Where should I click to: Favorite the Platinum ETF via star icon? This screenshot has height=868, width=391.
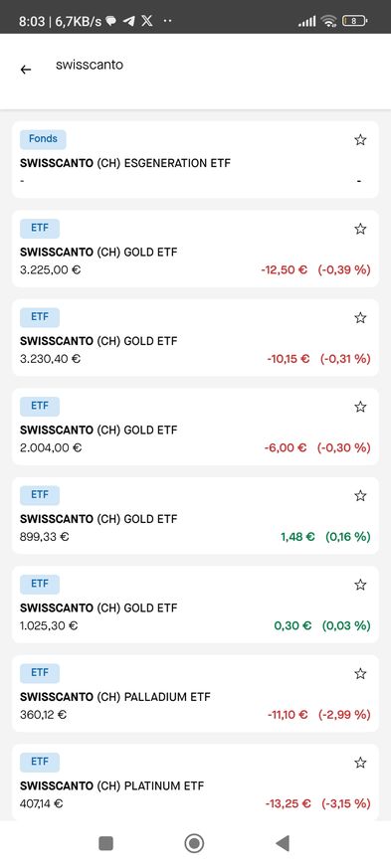pos(360,763)
